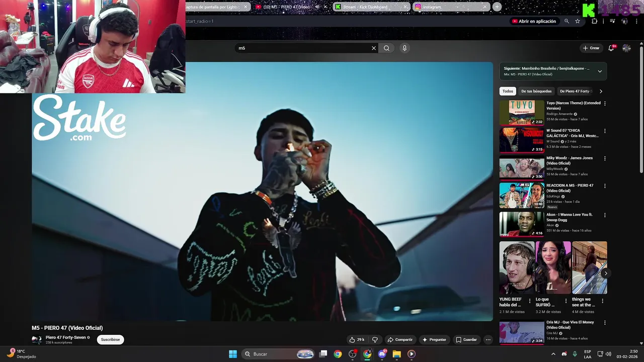Open options for Tuyo (Narcos Theme) video

(x=605, y=103)
